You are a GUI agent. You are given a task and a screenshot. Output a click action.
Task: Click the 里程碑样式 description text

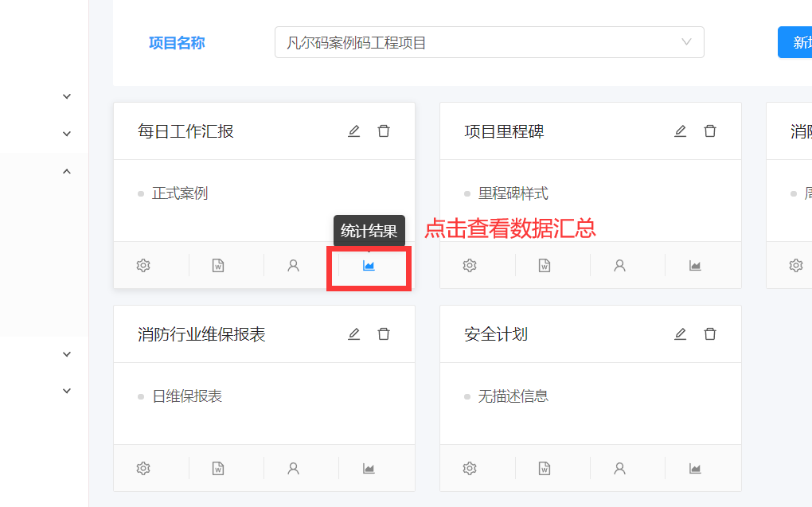(513, 193)
